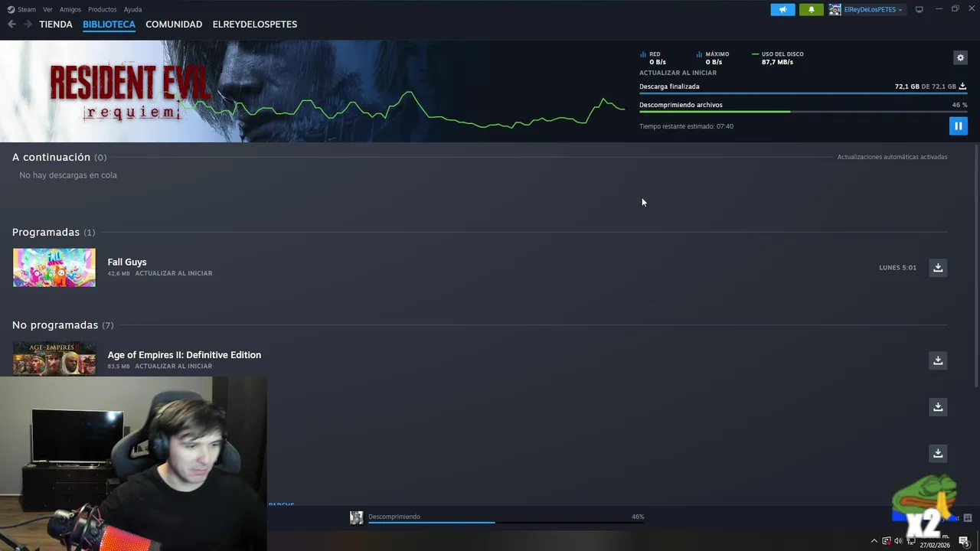Image resolution: width=980 pixels, height=551 pixels.
Task: Open the COMUNIDAD tab
Action: pyautogui.click(x=174, y=24)
